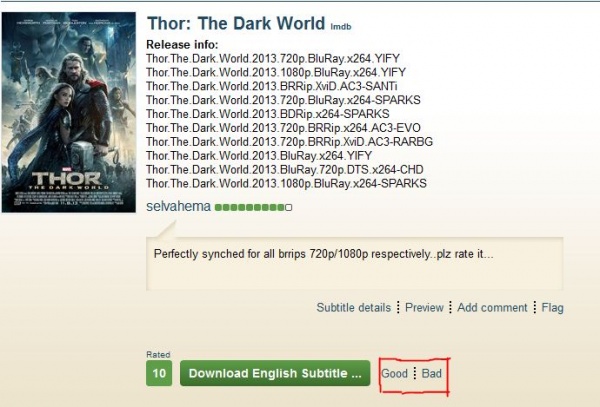Open uploader selvahema's profile
The image size is (600, 407).
178,206
